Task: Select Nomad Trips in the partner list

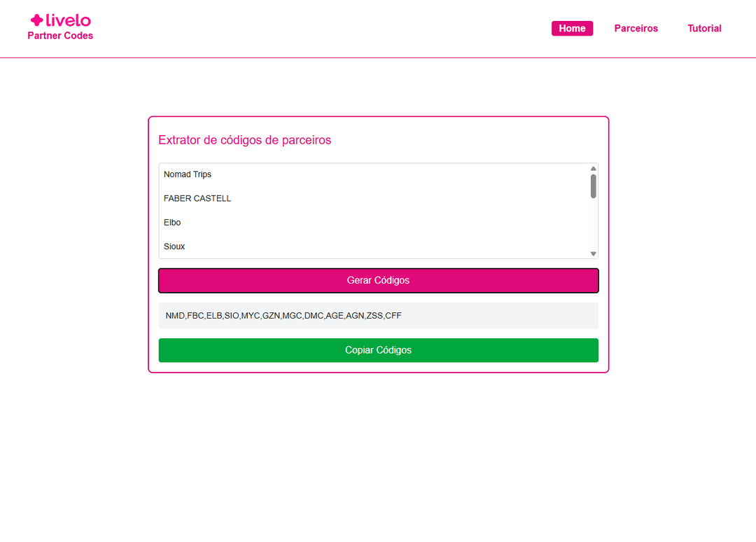Action: pyautogui.click(x=188, y=174)
